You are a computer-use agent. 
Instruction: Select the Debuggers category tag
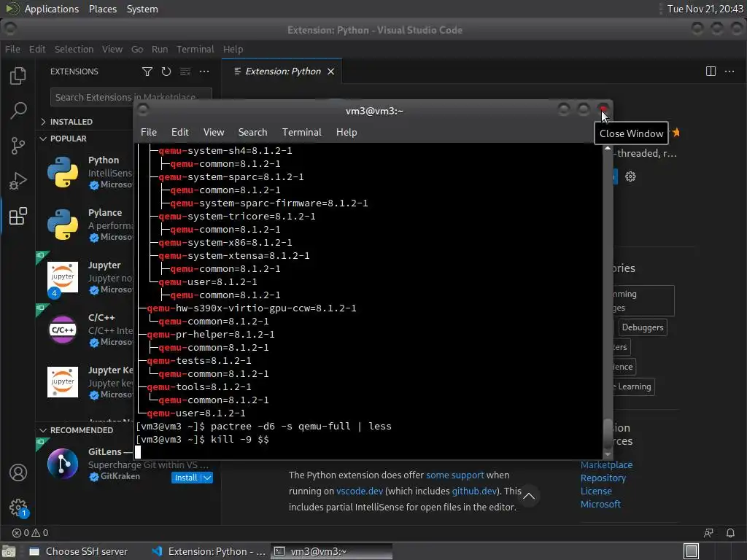point(642,327)
